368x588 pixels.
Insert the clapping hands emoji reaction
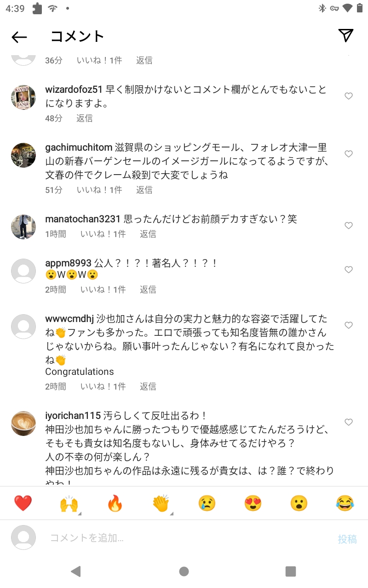[161, 503]
